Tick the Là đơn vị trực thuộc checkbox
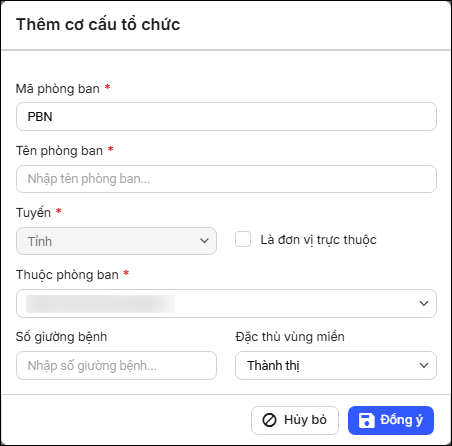 (243, 239)
